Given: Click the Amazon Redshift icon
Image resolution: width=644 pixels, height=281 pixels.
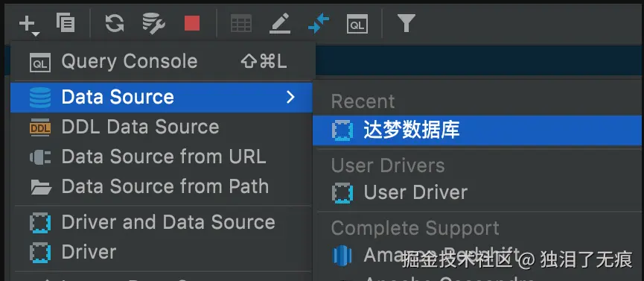Looking at the screenshot, I should [x=342, y=256].
